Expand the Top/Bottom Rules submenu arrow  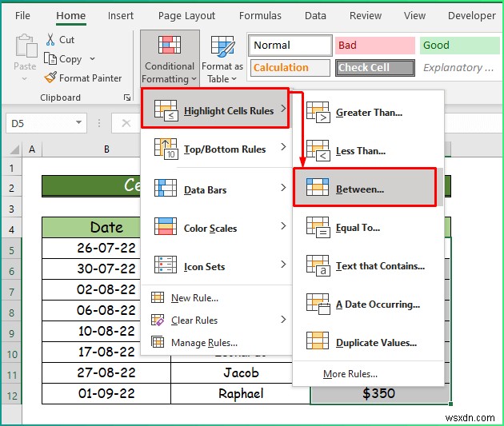(283, 147)
